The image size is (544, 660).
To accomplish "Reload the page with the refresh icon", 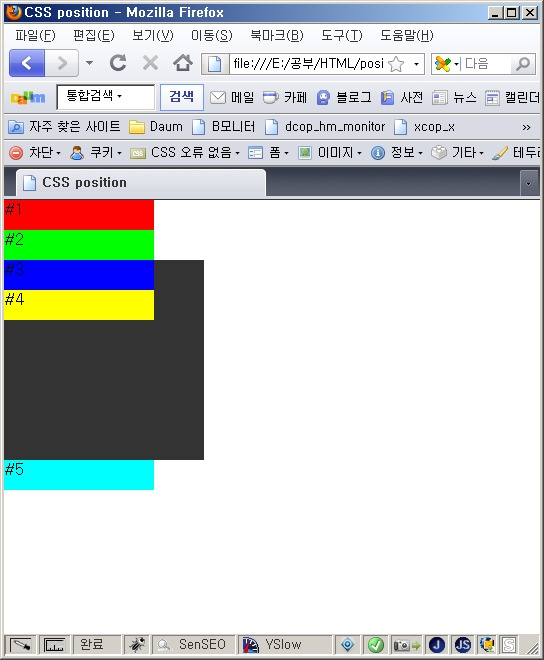I will pyautogui.click(x=118, y=63).
